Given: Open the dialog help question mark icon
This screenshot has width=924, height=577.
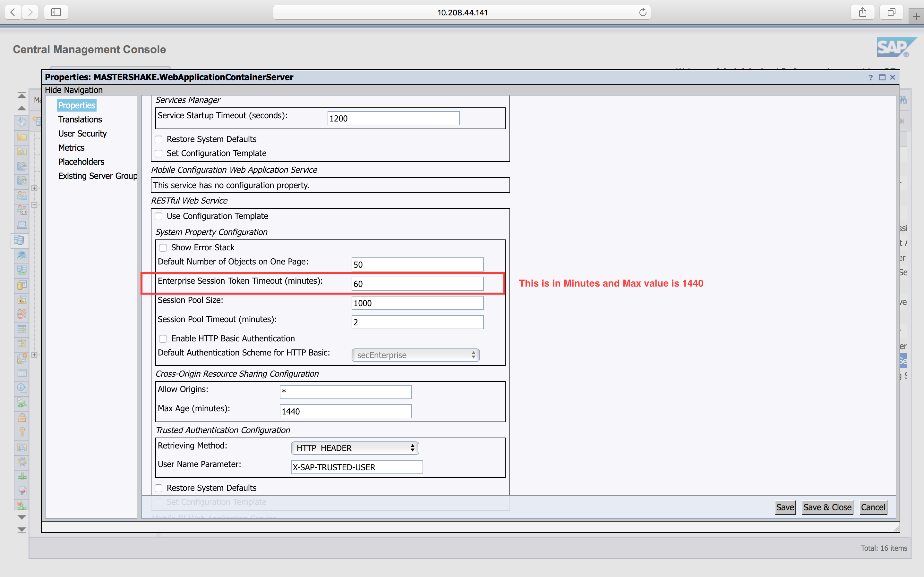Looking at the screenshot, I should pyautogui.click(x=870, y=78).
